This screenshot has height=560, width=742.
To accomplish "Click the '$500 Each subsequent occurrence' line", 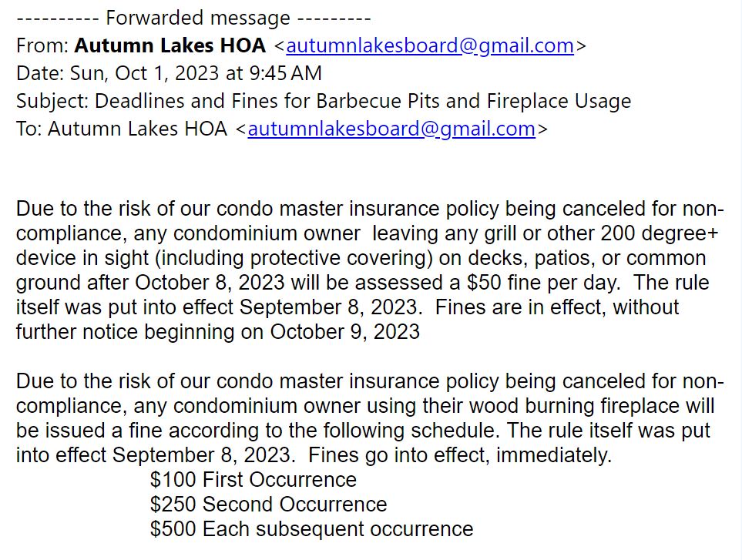I will click(311, 529).
